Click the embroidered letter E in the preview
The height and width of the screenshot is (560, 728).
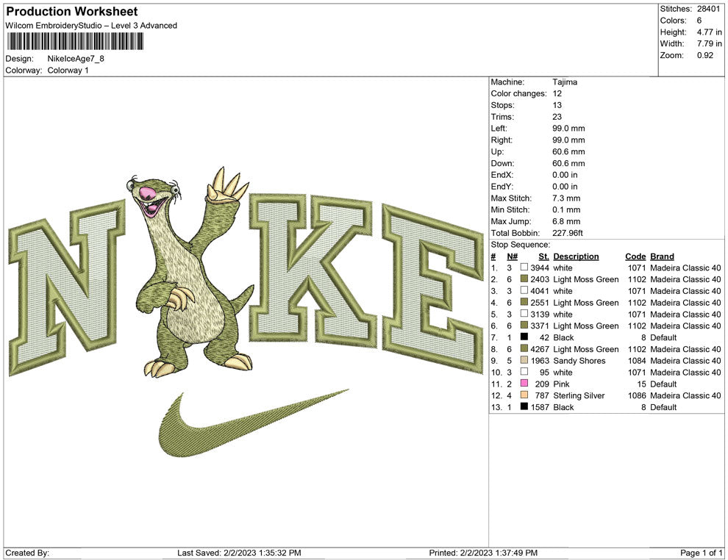(x=432, y=287)
